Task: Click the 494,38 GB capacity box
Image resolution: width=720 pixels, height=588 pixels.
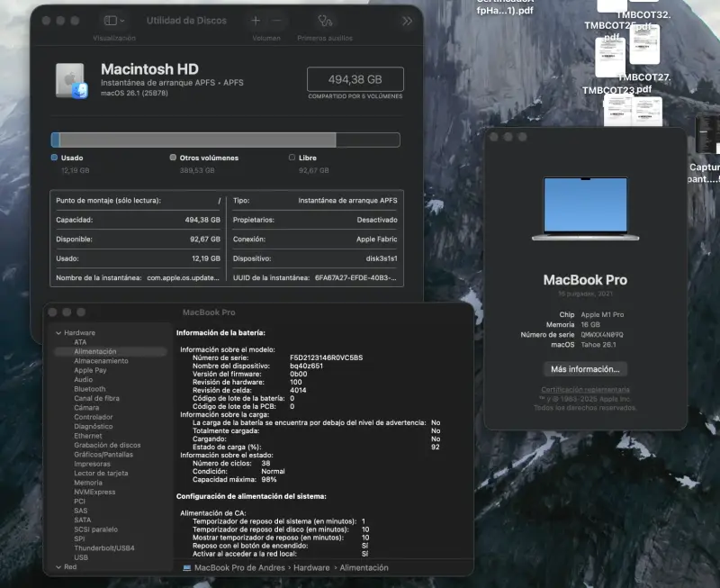Action: (355, 79)
